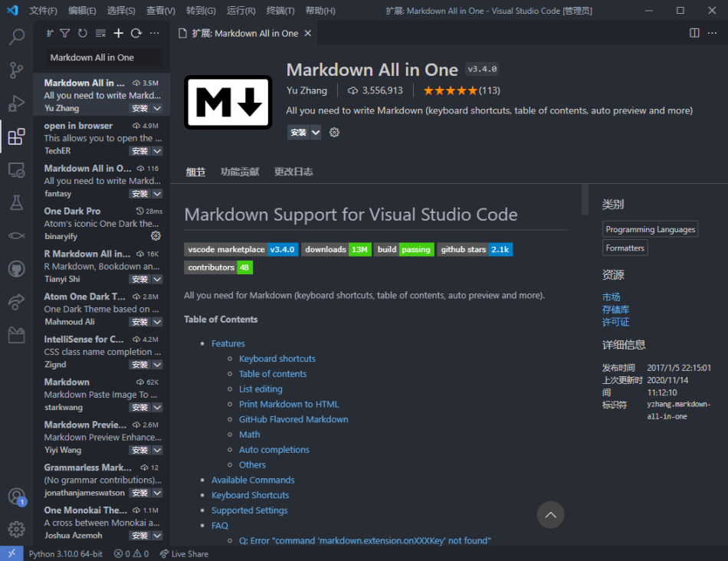Switch to the 更改日志 tab
Image resolution: width=728 pixels, height=561 pixels.
click(x=293, y=172)
